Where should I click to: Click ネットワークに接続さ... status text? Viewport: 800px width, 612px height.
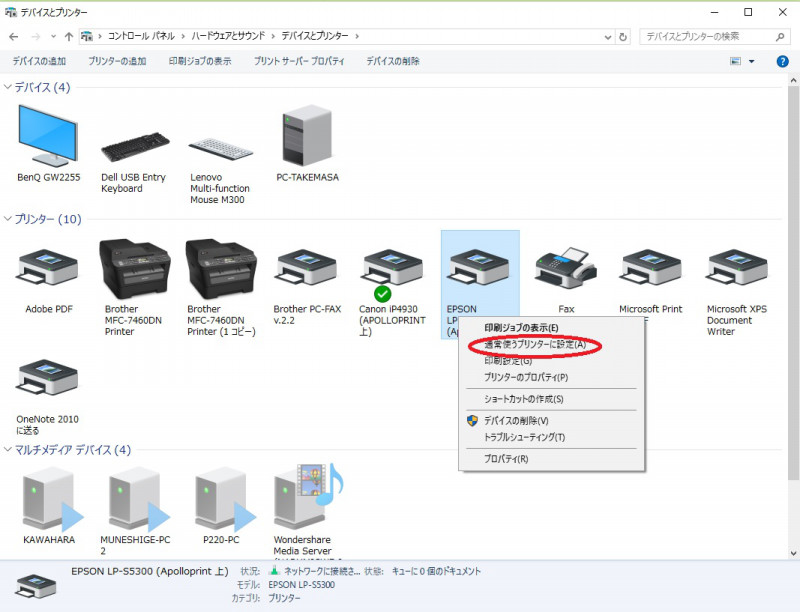322,572
